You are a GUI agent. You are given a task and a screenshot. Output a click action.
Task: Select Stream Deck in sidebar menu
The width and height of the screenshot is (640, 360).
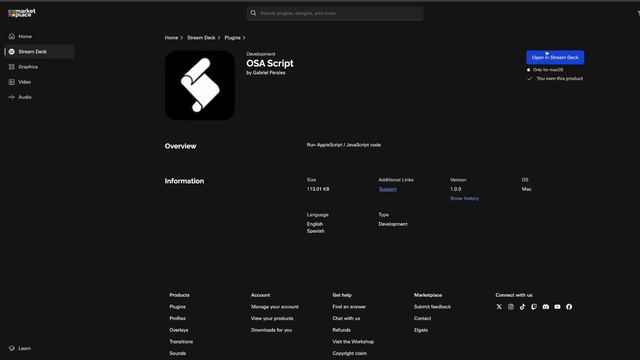[39, 51]
